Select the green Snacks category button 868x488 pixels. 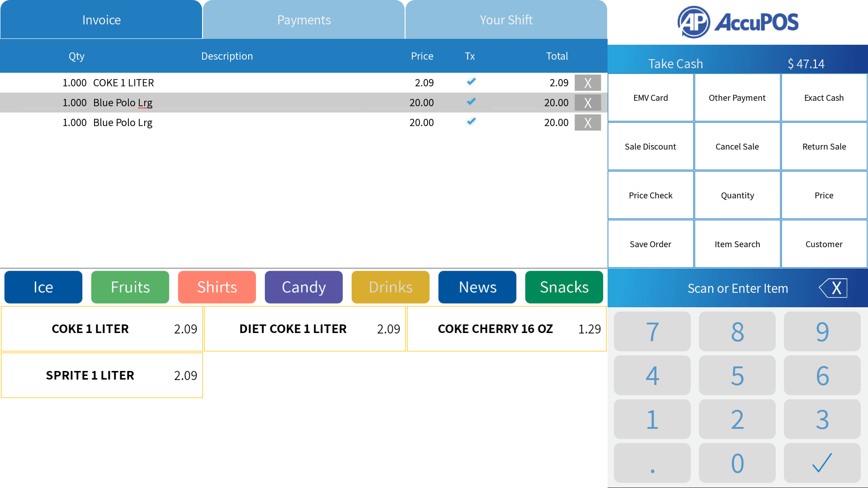[x=564, y=287]
